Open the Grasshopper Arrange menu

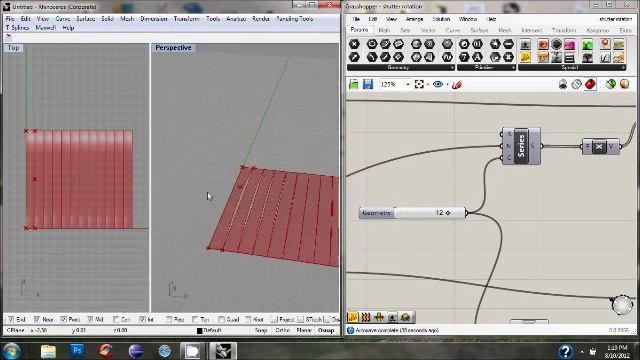click(414, 19)
